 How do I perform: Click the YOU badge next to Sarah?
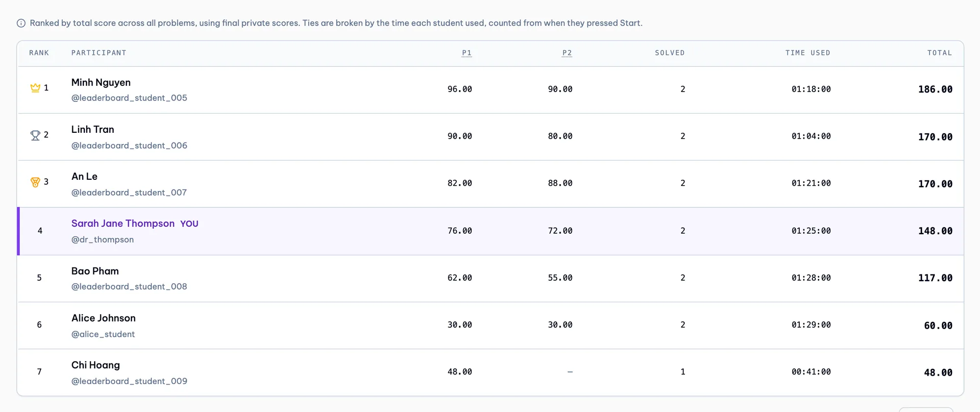189,224
